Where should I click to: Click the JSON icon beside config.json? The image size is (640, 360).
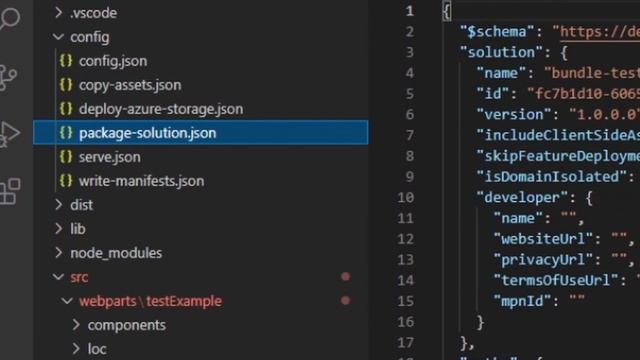[66, 61]
